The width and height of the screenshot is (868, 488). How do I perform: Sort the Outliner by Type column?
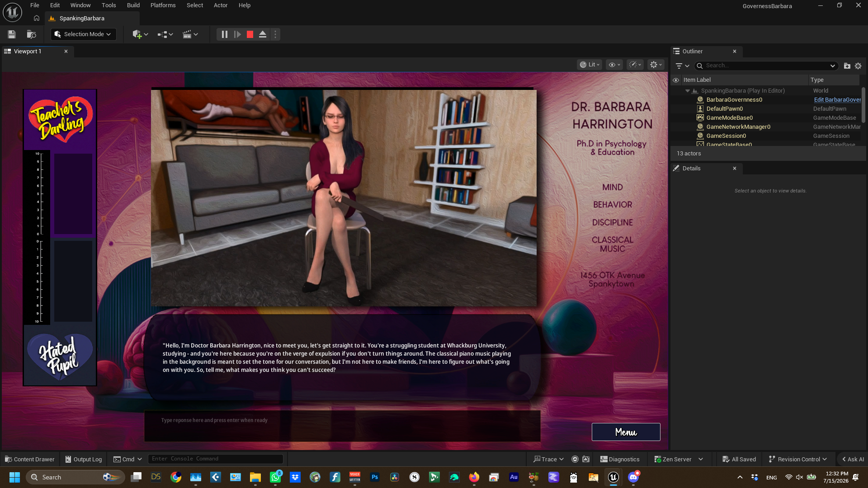tap(817, 80)
